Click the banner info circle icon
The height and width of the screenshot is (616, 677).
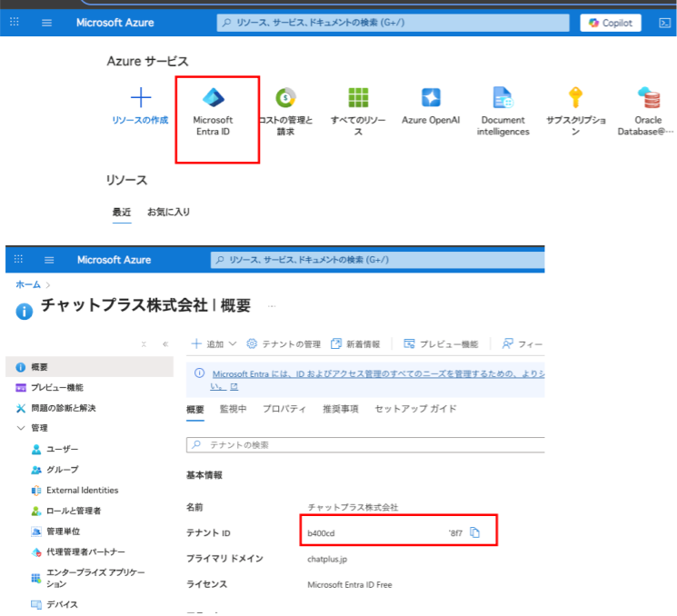(x=199, y=373)
